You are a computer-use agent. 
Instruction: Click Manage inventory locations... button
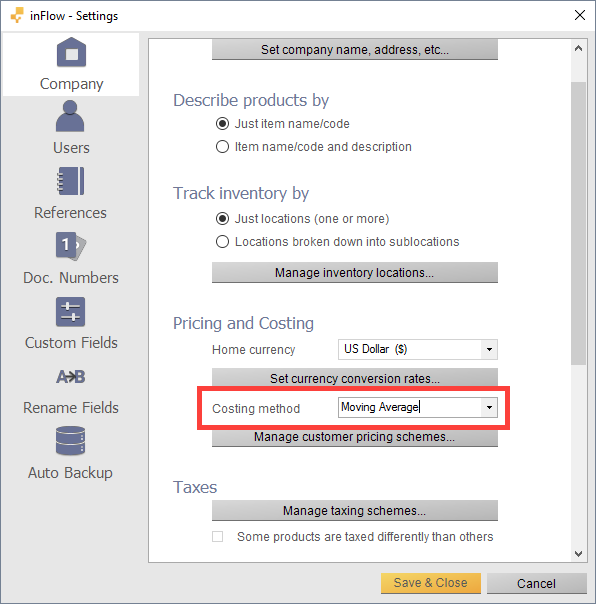click(355, 273)
